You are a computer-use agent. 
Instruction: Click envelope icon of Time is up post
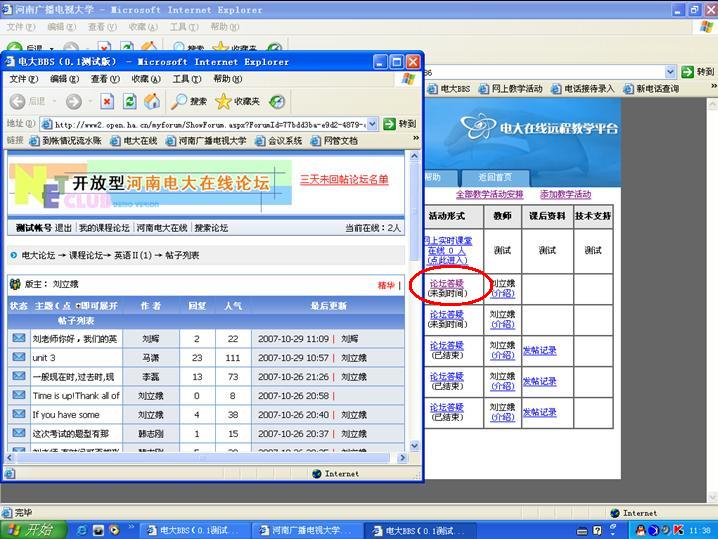(19, 395)
